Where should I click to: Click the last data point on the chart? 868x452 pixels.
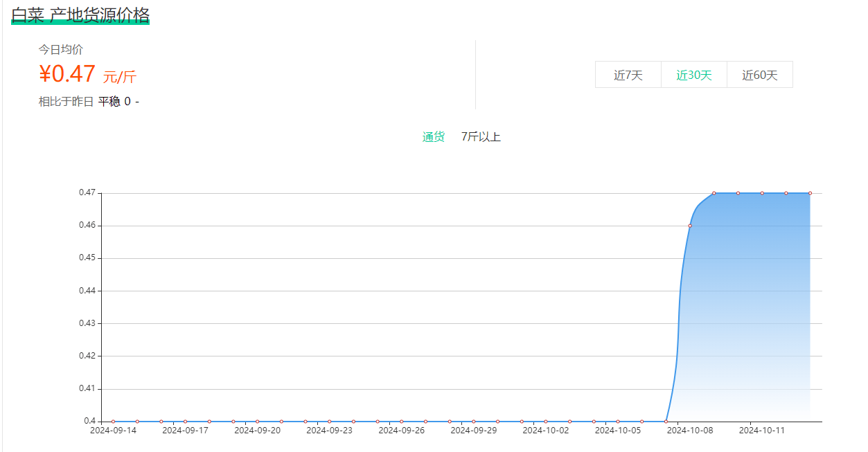click(x=810, y=193)
